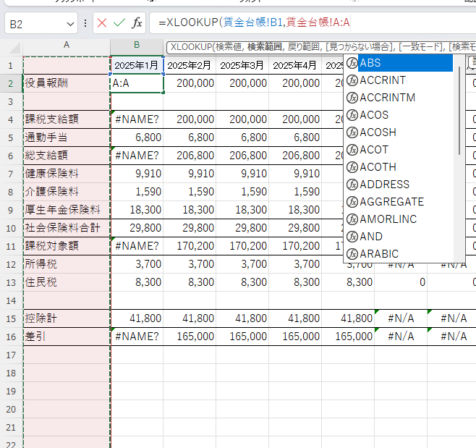
Task: Select column B header
Action: (137, 46)
